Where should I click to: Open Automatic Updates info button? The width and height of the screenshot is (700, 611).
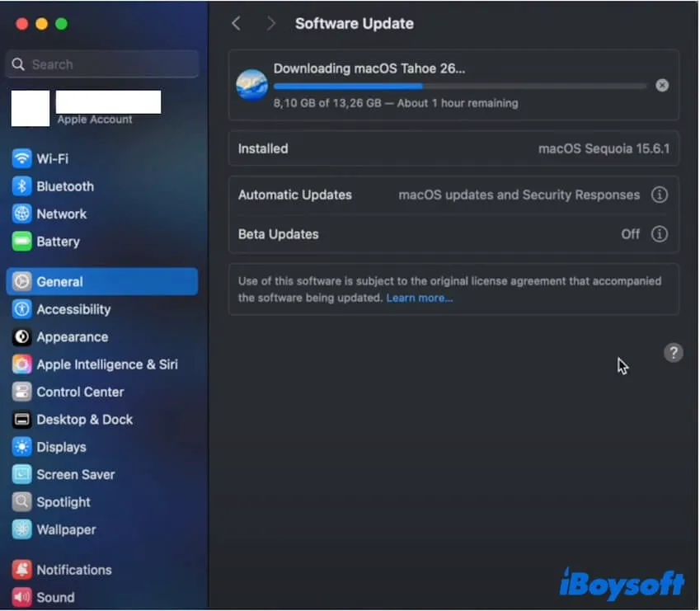pyautogui.click(x=660, y=195)
